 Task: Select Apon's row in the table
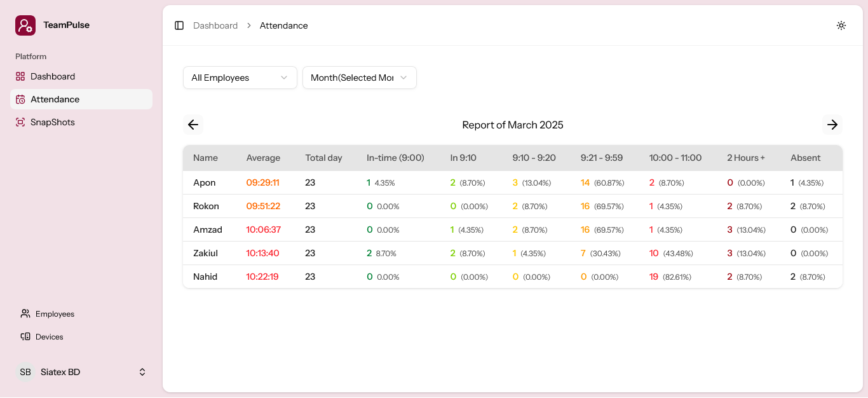pyautogui.click(x=205, y=182)
